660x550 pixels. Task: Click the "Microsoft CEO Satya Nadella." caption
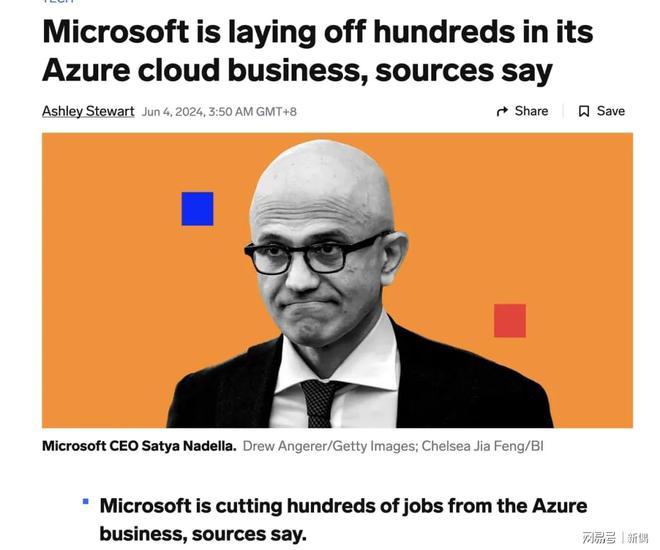point(139,446)
